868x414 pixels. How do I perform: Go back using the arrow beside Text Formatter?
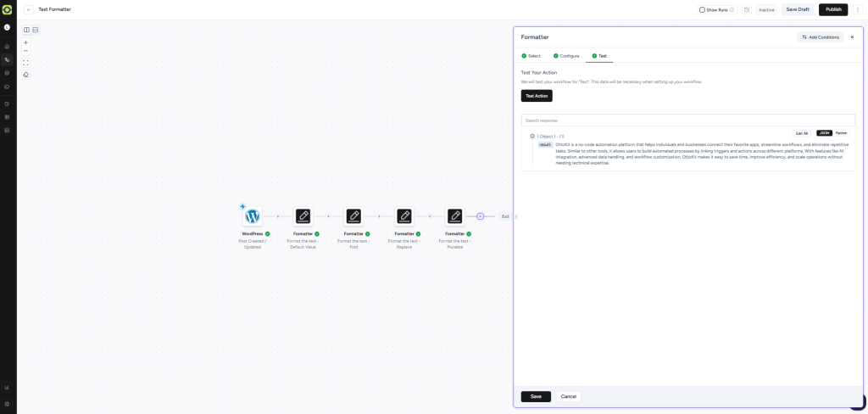pyautogui.click(x=29, y=9)
